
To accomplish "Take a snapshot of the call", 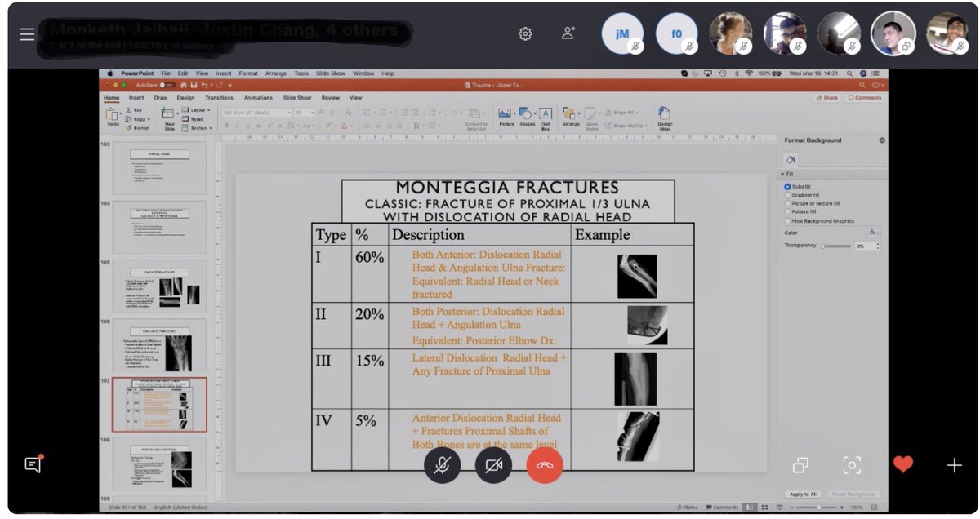I will pyautogui.click(x=852, y=465).
